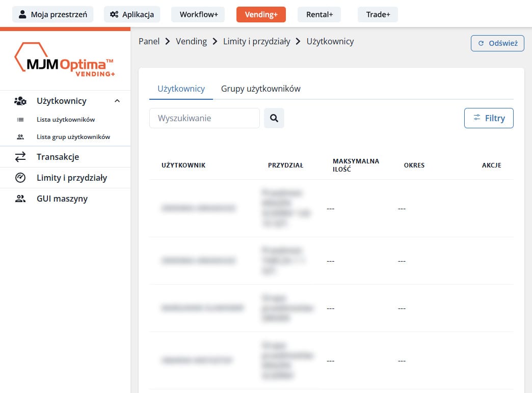Open the Trade+ module
The height and width of the screenshot is (393, 532).
pos(378,14)
